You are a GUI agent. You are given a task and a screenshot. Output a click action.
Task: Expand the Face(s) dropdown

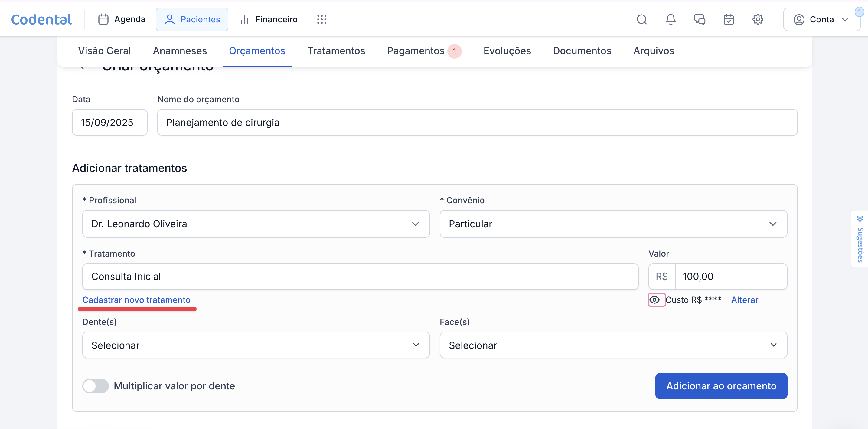[613, 345]
